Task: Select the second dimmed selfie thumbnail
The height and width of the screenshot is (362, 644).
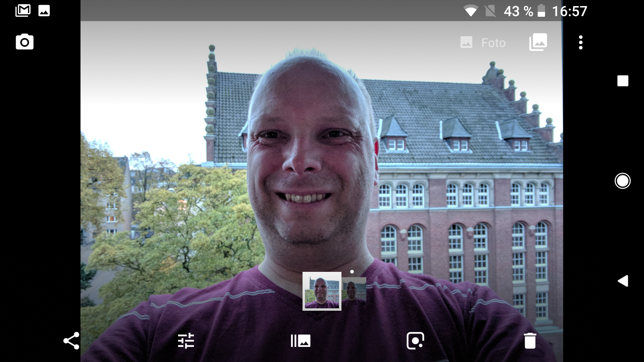Action: (x=354, y=291)
